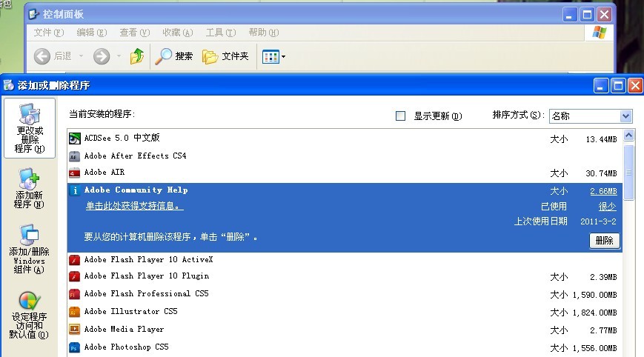The width and height of the screenshot is (644, 357).
Task: Click 搜索 in 控制面板 toolbar
Action: coord(173,56)
